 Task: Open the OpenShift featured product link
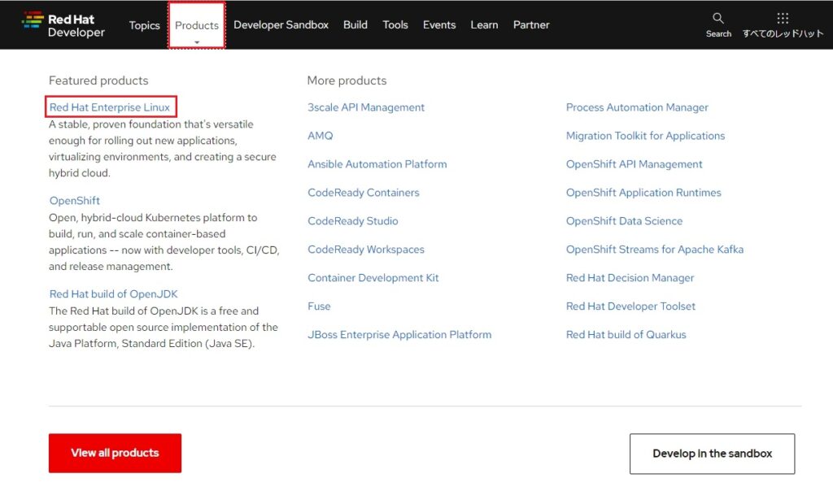point(74,201)
